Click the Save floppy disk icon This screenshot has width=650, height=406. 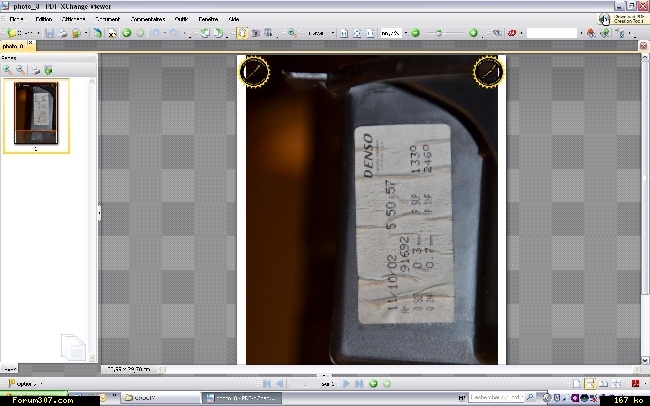(x=49, y=33)
